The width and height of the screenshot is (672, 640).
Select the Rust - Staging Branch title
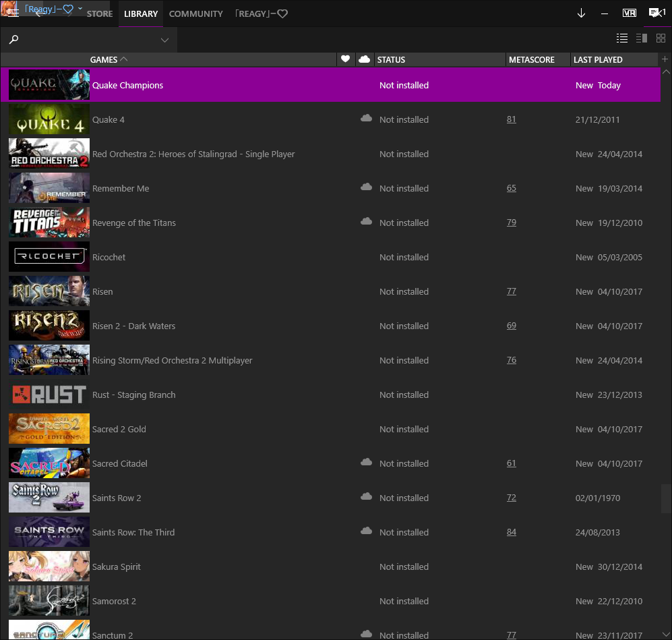[x=133, y=395]
